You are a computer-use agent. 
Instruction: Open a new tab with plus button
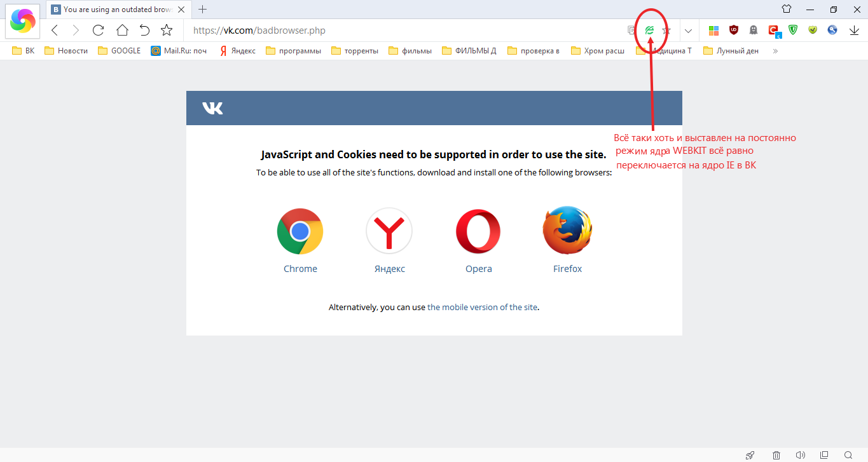tap(203, 9)
